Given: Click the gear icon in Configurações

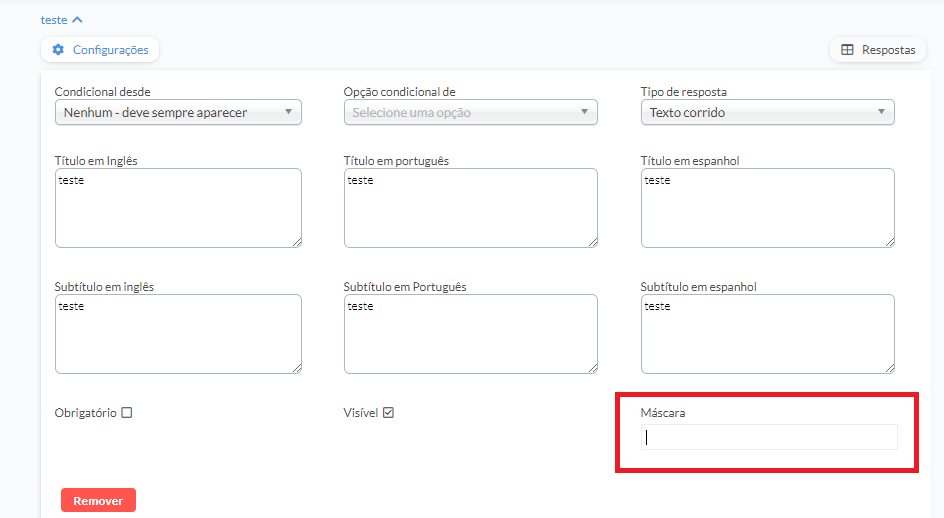Looking at the screenshot, I should click(x=58, y=49).
